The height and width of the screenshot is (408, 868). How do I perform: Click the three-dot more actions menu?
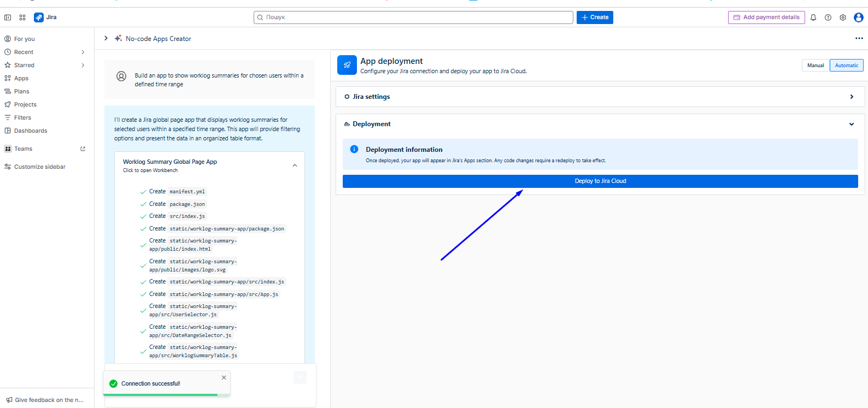pyautogui.click(x=859, y=38)
